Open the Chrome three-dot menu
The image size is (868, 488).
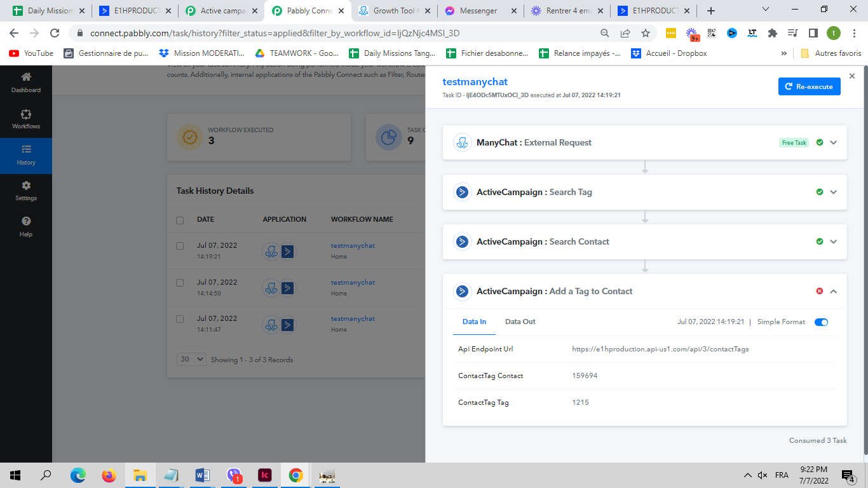[x=853, y=33]
